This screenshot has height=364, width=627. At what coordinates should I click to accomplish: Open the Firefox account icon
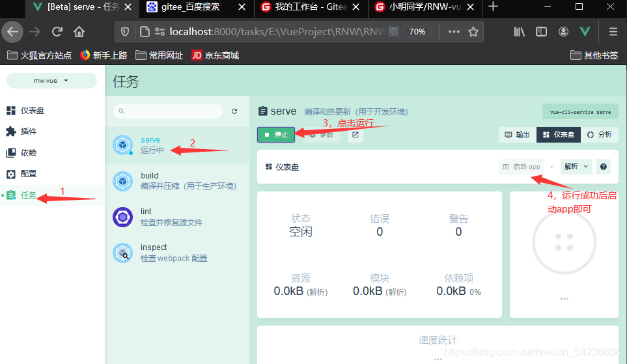coord(563,32)
